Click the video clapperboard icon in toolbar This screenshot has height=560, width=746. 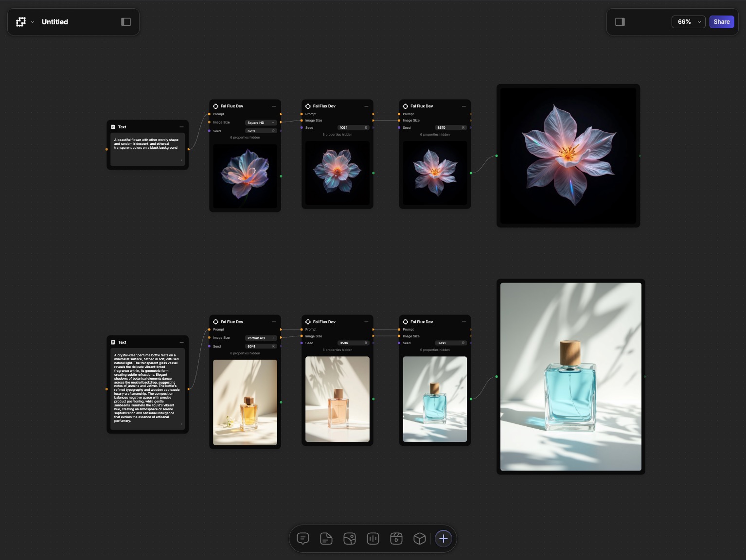(x=396, y=539)
